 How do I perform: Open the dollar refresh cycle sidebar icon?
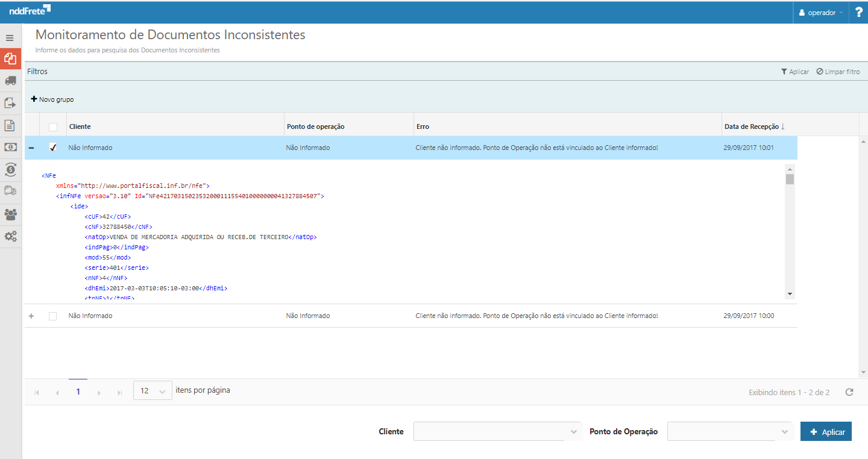(10, 169)
